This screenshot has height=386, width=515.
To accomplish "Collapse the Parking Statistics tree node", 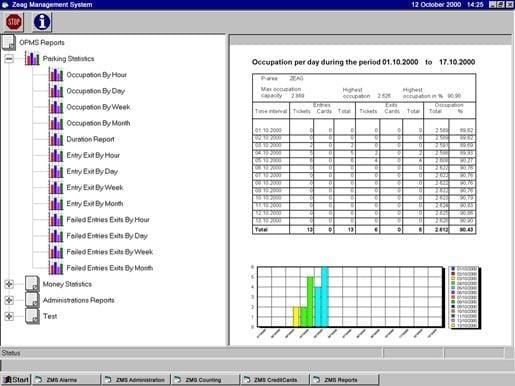I will [x=9, y=59].
